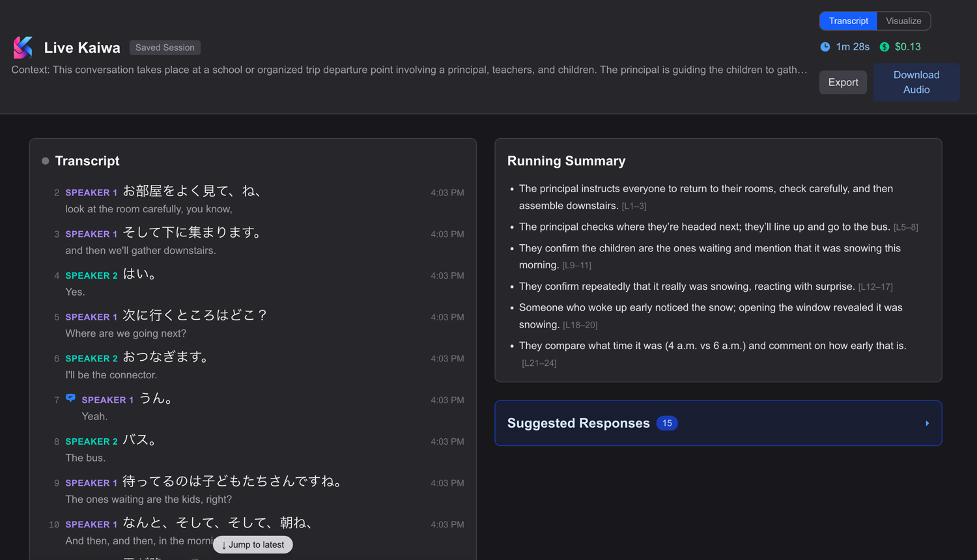The width and height of the screenshot is (977, 560).
Task: Click the SPEAKER 2 label on line 4
Action: pos(91,275)
